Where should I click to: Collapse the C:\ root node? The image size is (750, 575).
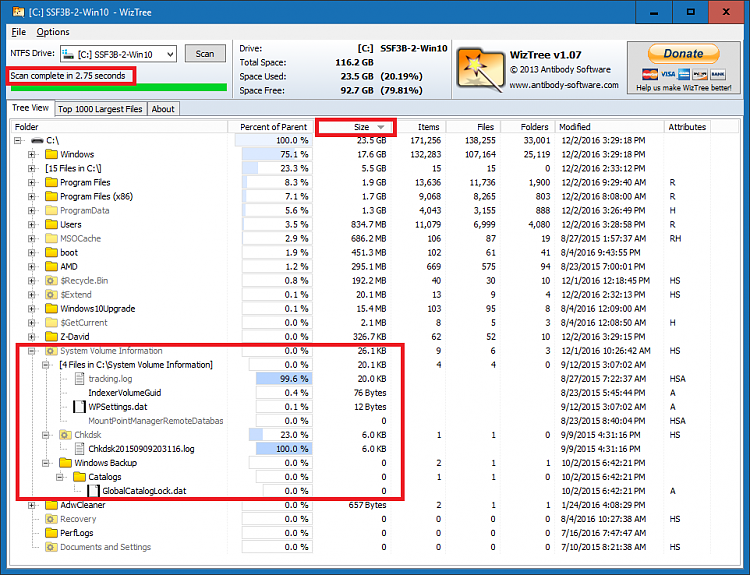click(x=18, y=140)
